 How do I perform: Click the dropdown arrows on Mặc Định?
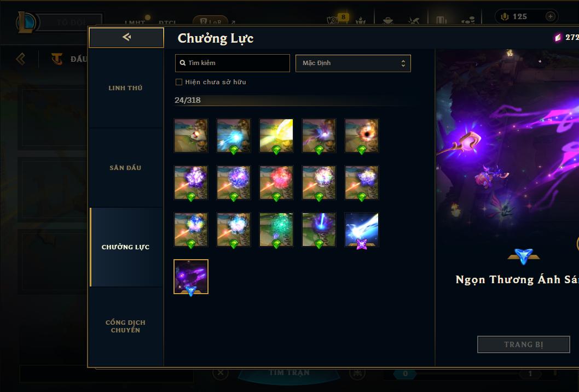[x=403, y=63]
